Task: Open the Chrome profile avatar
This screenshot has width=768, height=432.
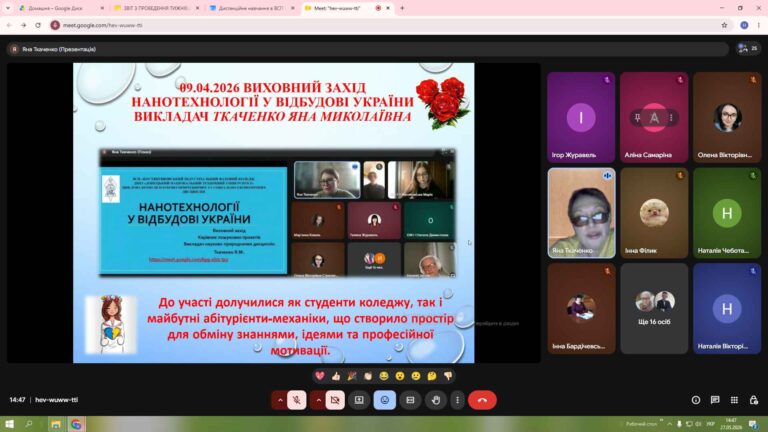Action: [x=744, y=25]
